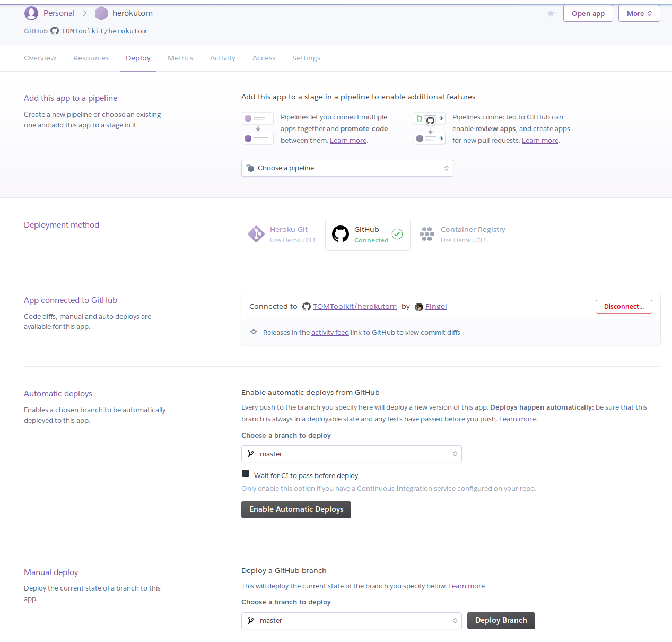Click the TOMToolkit/herokutom header repository text

point(104,31)
